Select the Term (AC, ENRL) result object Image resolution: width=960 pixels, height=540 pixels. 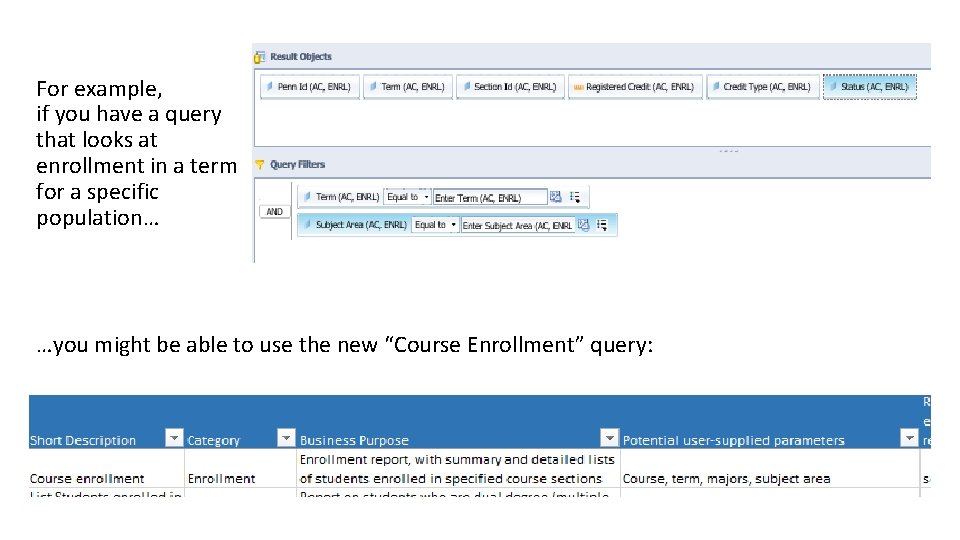coord(408,87)
